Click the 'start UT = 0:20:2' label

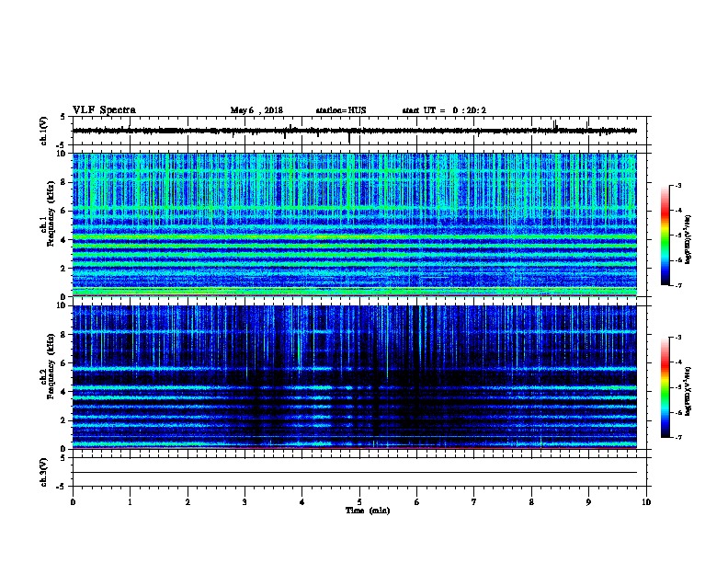pos(444,110)
